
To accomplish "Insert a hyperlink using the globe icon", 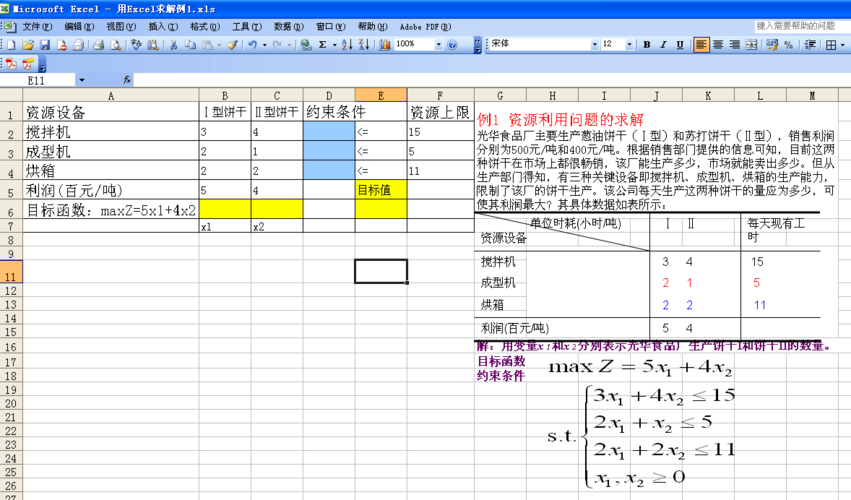I will pyautogui.click(x=306, y=45).
